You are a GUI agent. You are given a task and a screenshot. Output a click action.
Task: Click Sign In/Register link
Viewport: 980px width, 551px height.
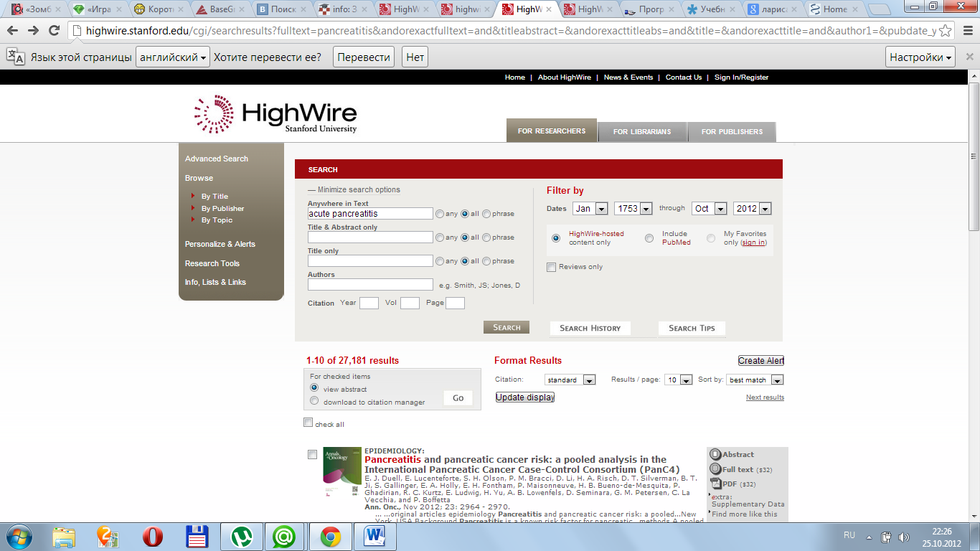(741, 77)
